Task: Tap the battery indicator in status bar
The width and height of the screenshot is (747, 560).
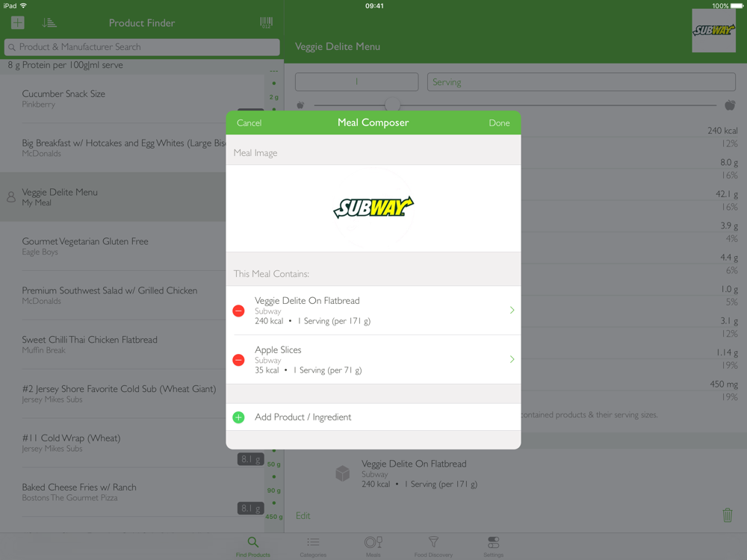Action: 737,6
